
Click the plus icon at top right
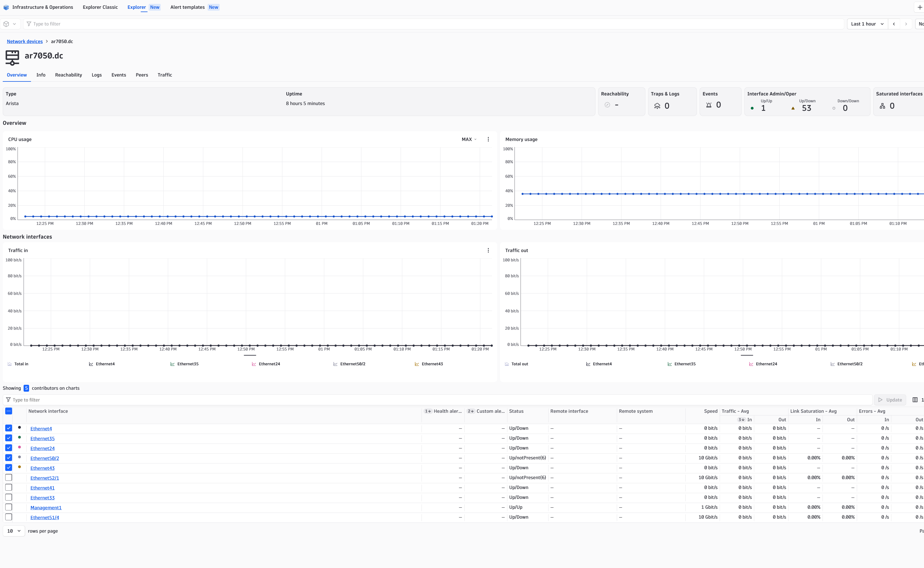(920, 7)
